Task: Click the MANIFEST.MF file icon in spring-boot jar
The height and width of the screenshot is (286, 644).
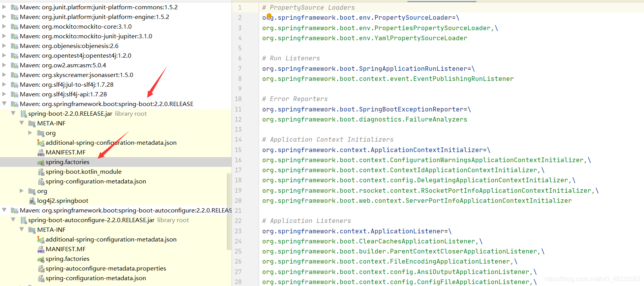Action: pyautogui.click(x=41, y=152)
